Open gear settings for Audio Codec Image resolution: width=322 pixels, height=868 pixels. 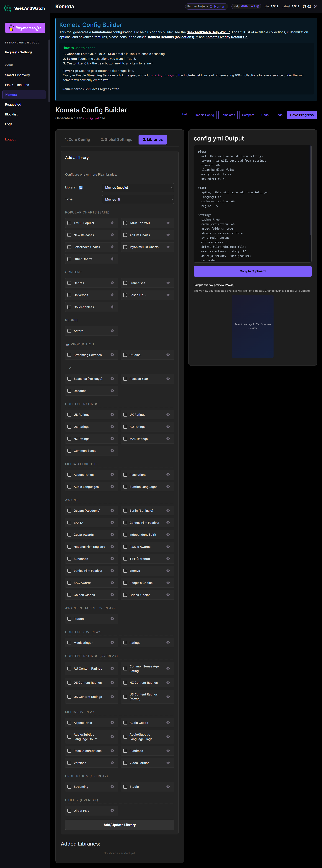(168, 723)
